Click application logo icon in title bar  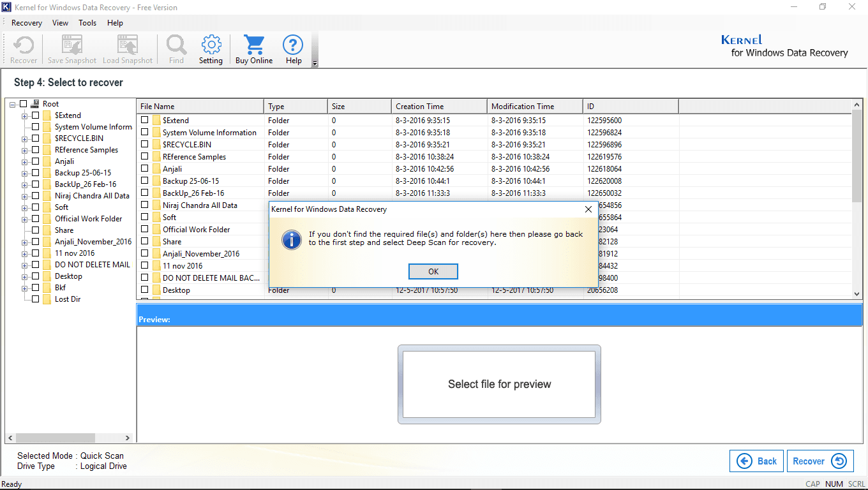[x=8, y=8]
